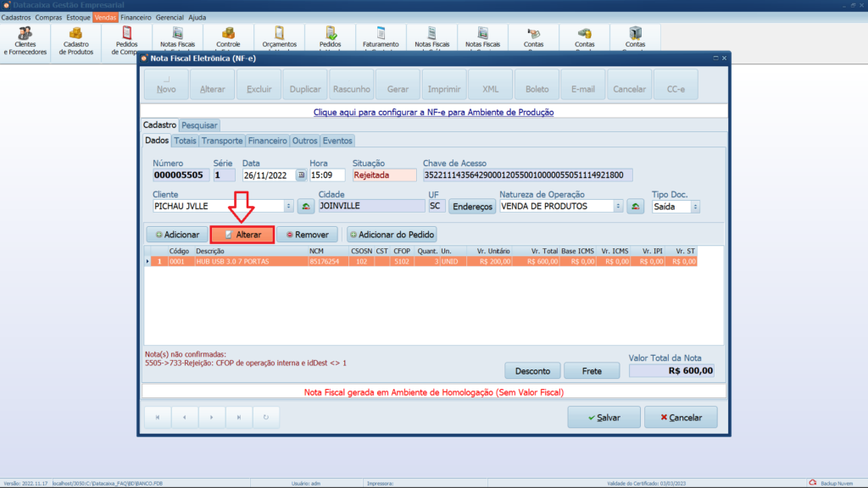Switch to the Transporte tab
The width and height of the screenshot is (868, 488).
point(222,141)
